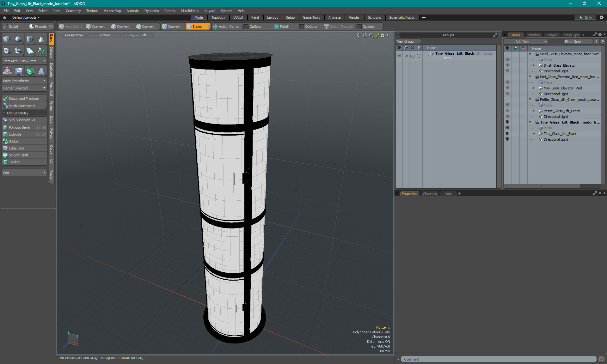This screenshot has height=364, width=607.
Task: Open Default Layouts dropdown
Action: (x=26, y=17)
